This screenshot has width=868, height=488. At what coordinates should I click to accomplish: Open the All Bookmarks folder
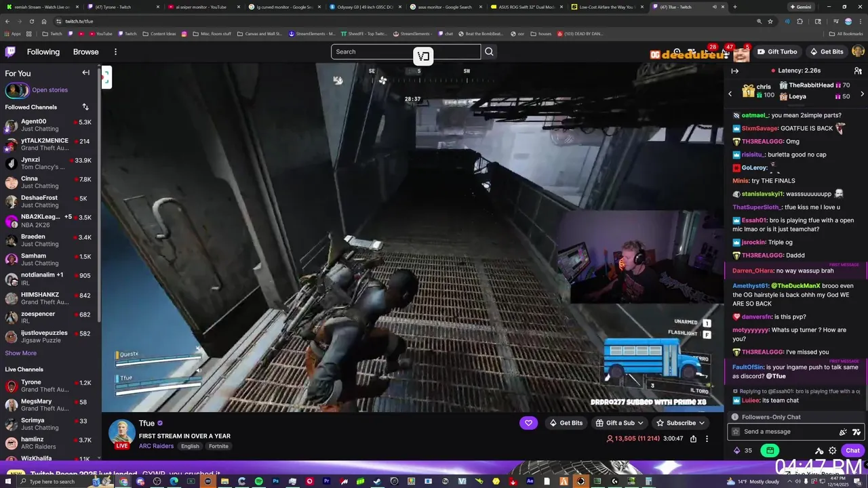[846, 33]
